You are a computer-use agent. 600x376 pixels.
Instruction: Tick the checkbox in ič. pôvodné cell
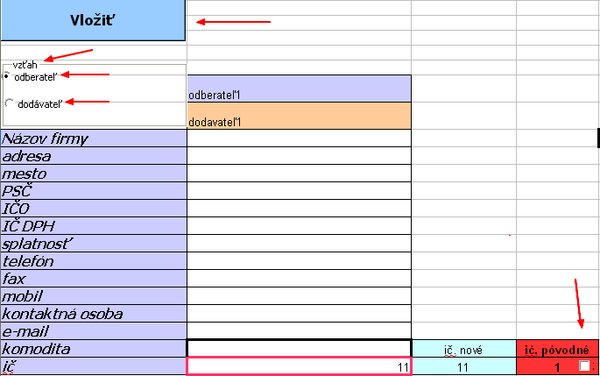coord(584,366)
